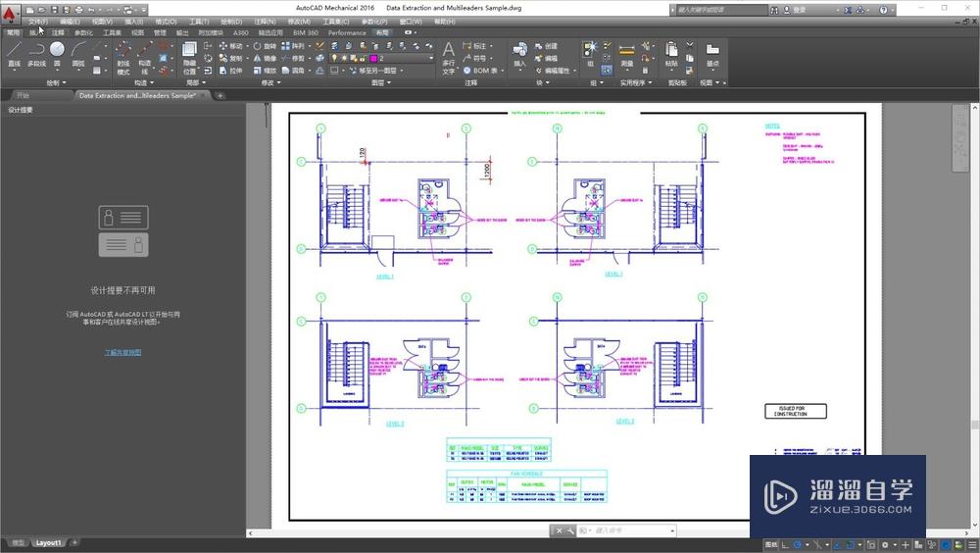This screenshot has height=553, width=980.
Task: Click the Undo arrow in quick access toolbar
Action: 91,10
